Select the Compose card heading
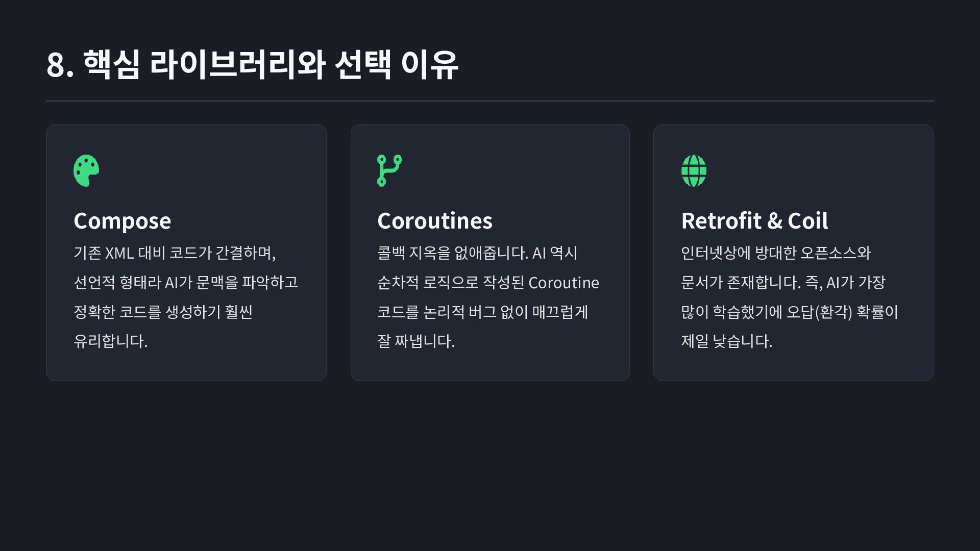 click(x=122, y=221)
